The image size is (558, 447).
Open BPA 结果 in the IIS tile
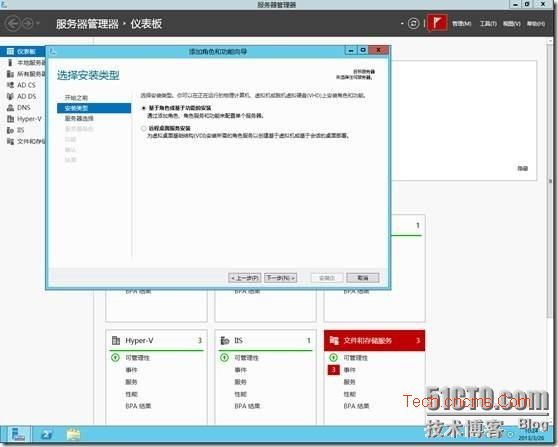coord(247,406)
